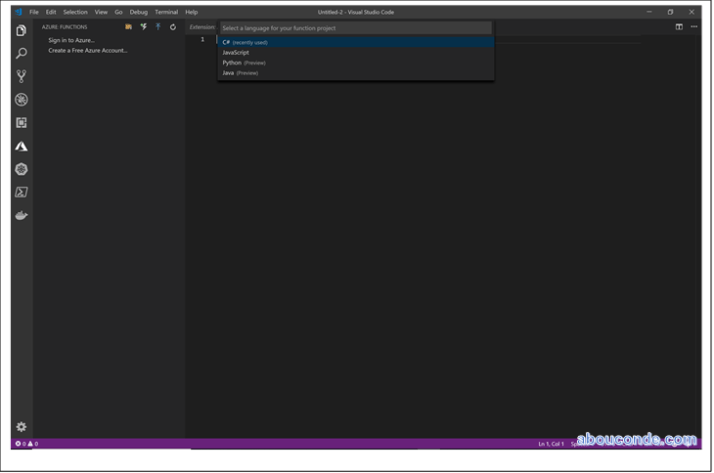Click Sign in to Azure link
Screen dimensions: 714x473
click(71, 40)
